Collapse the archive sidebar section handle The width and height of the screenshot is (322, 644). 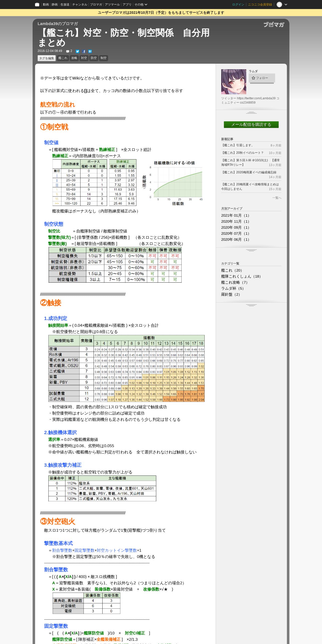click(x=251, y=250)
